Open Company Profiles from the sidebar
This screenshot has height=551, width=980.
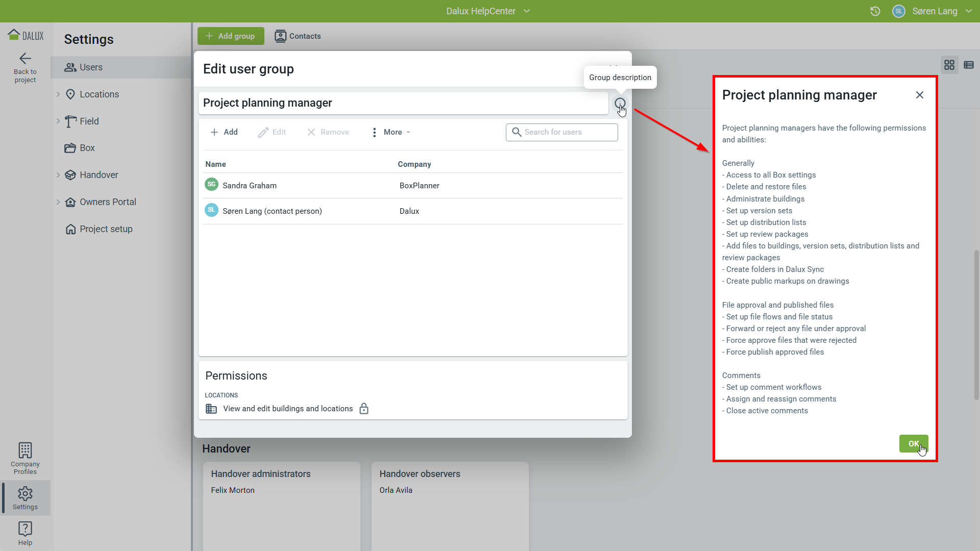pos(25,458)
